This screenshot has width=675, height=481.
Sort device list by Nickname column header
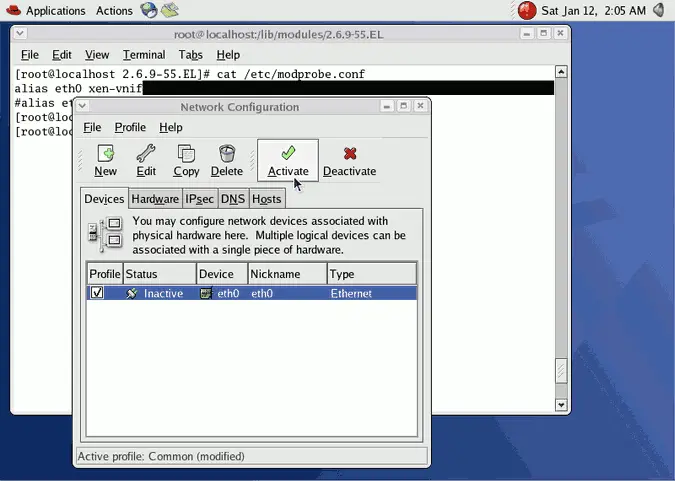tap(287, 274)
